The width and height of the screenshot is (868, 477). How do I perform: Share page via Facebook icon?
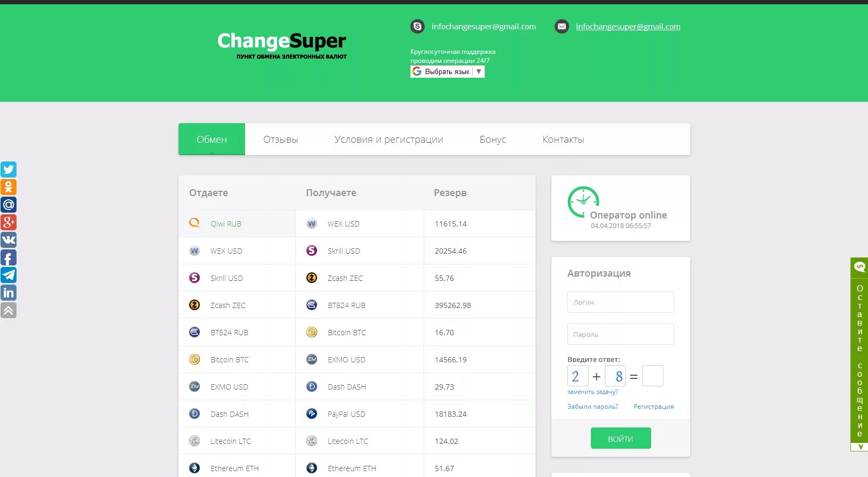(9, 257)
